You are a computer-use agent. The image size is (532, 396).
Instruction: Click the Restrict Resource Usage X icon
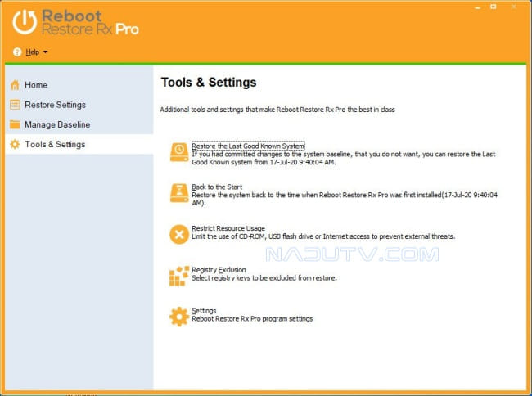pyautogui.click(x=179, y=234)
